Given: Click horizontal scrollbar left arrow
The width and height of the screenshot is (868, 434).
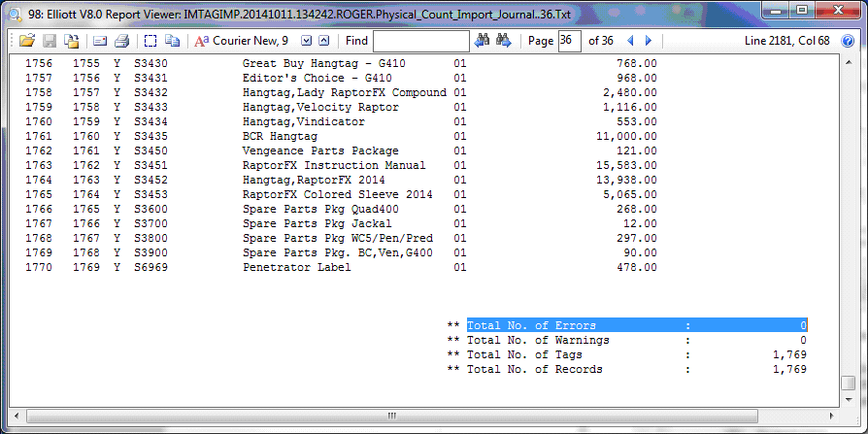Looking at the screenshot, I should [17, 416].
